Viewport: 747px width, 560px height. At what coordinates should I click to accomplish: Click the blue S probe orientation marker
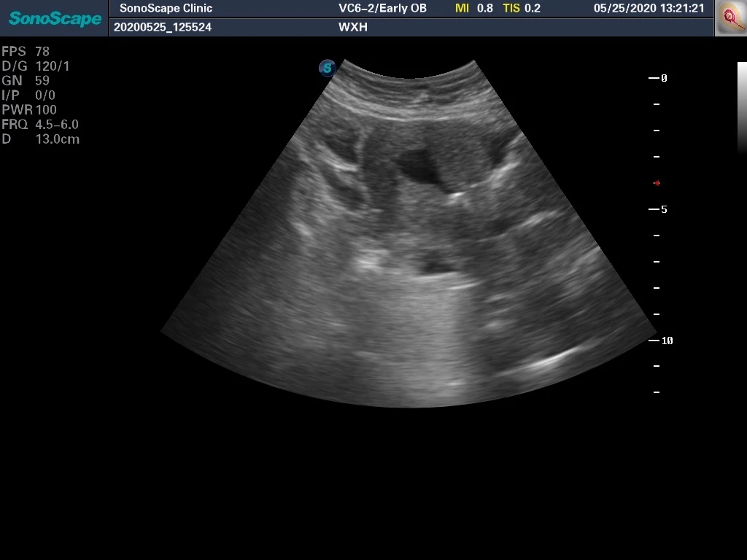[328, 68]
